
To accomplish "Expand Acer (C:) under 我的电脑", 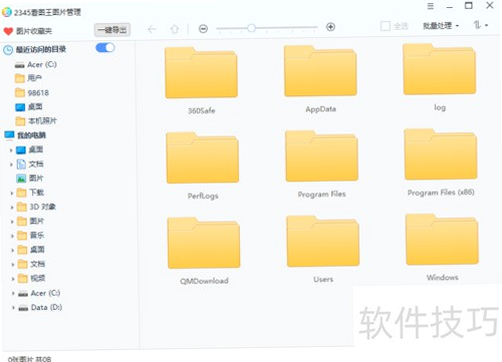I will 13,293.
